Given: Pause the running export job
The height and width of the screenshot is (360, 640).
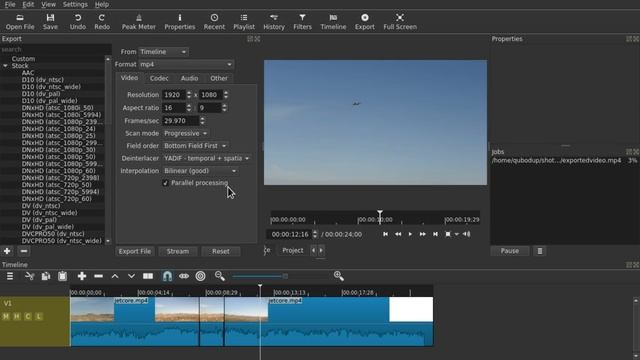Looking at the screenshot, I should click(x=510, y=251).
